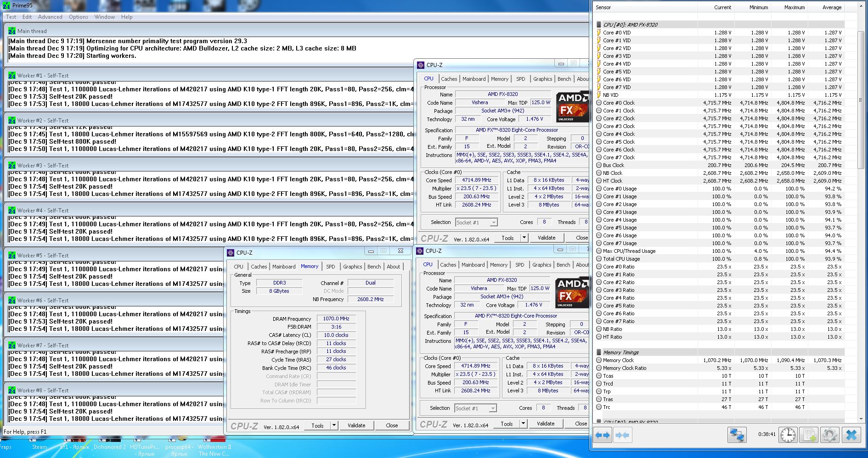The height and width of the screenshot is (458, 868).
Task: Click the DRAM Frequency field showing 1070.0 MHz
Action: pyautogui.click(x=336, y=318)
